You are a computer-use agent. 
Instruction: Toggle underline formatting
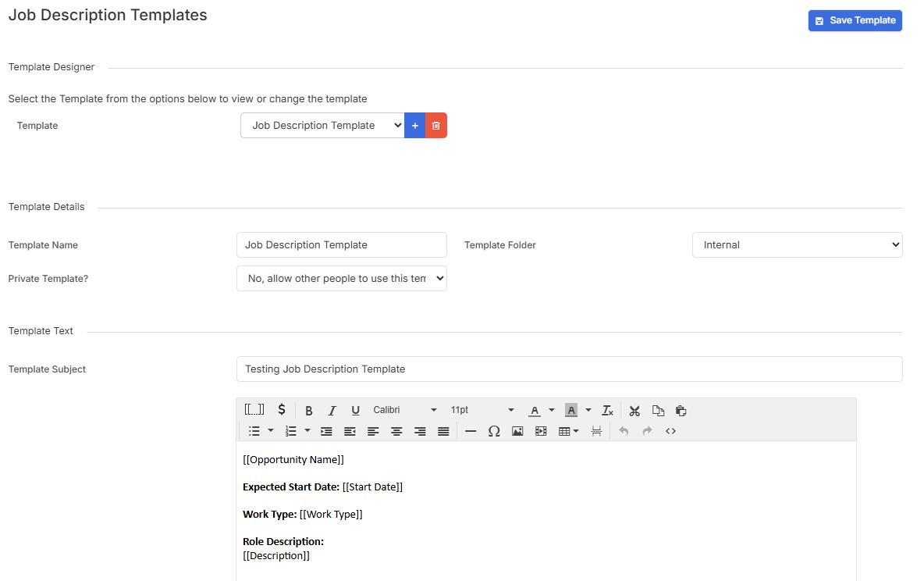coord(355,411)
